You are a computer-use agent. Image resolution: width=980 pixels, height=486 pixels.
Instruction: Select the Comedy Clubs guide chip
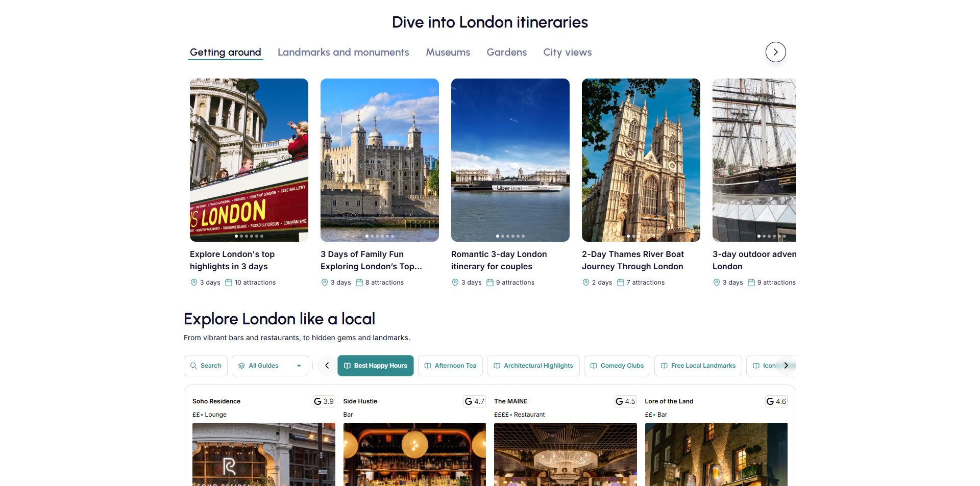(x=617, y=366)
